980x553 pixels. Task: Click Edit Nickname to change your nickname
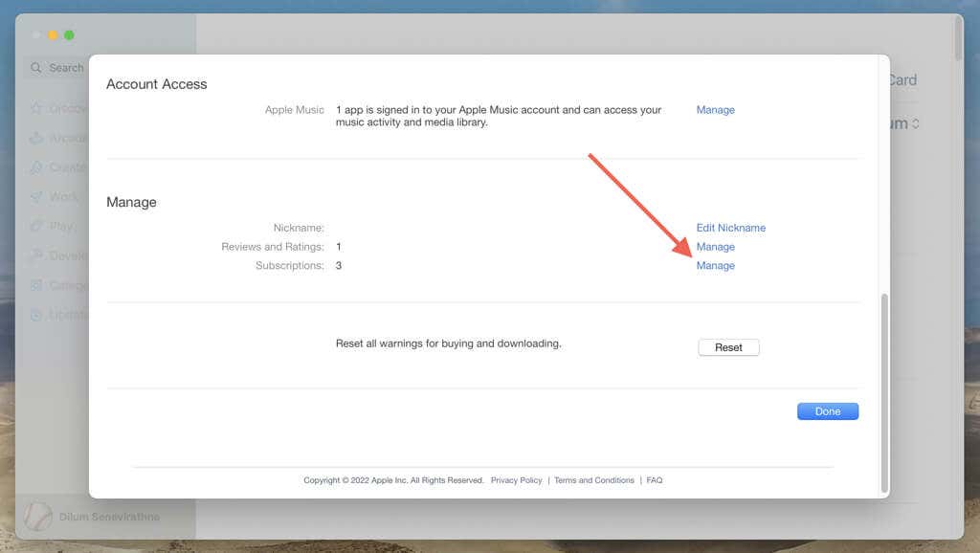(x=731, y=228)
